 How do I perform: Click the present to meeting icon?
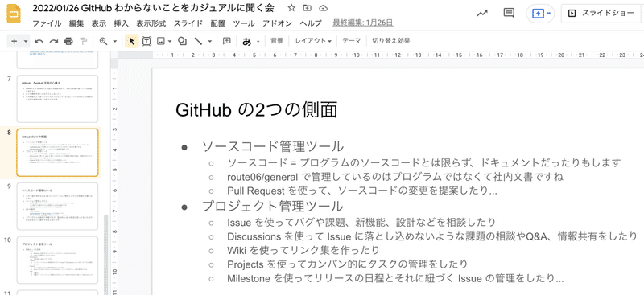click(538, 14)
